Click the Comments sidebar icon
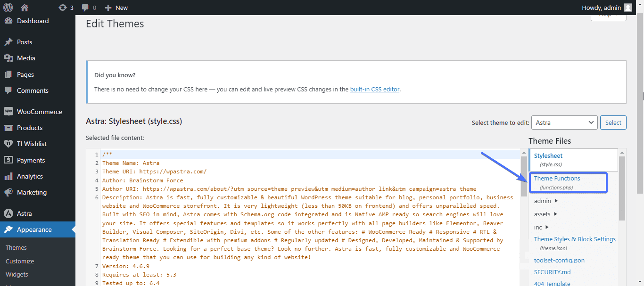The height and width of the screenshot is (286, 644). tap(8, 90)
